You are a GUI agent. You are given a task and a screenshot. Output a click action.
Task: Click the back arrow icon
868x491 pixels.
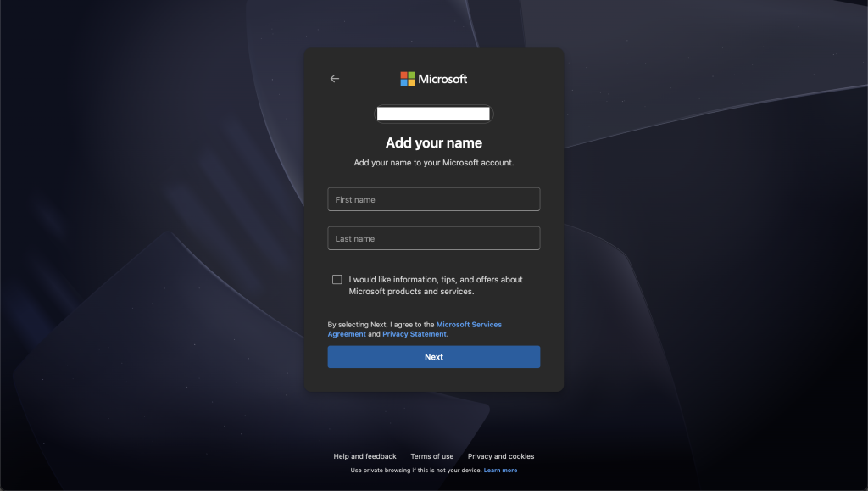pos(334,79)
